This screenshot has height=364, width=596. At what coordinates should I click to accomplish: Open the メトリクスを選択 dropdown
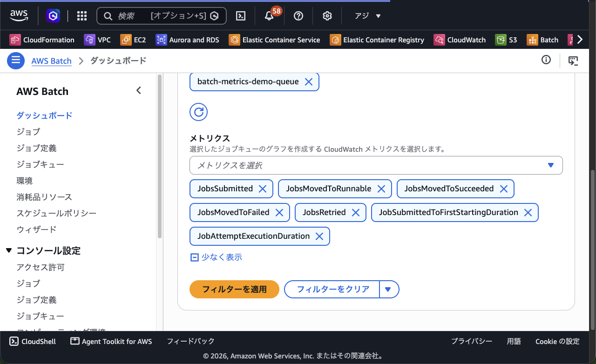coord(376,165)
